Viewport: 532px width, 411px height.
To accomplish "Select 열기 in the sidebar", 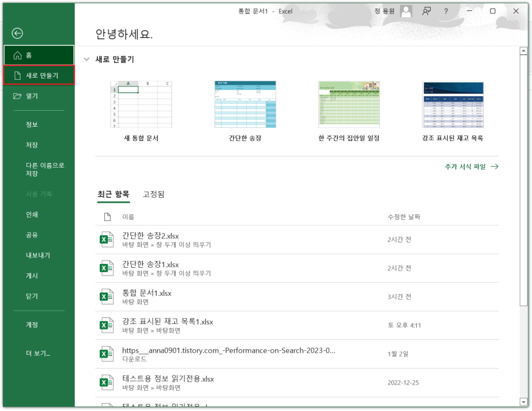I will 39,96.
